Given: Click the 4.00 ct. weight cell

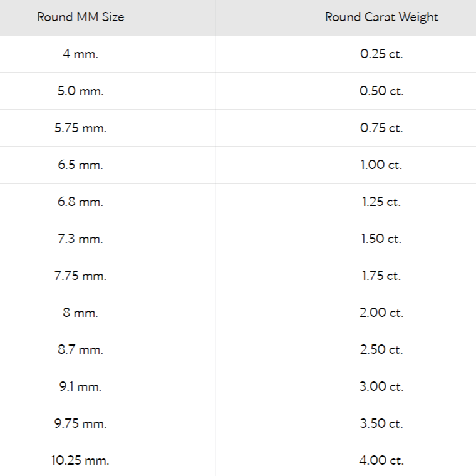Looking at the screenshot, I should pyautogui.click(x=381, y=460).
